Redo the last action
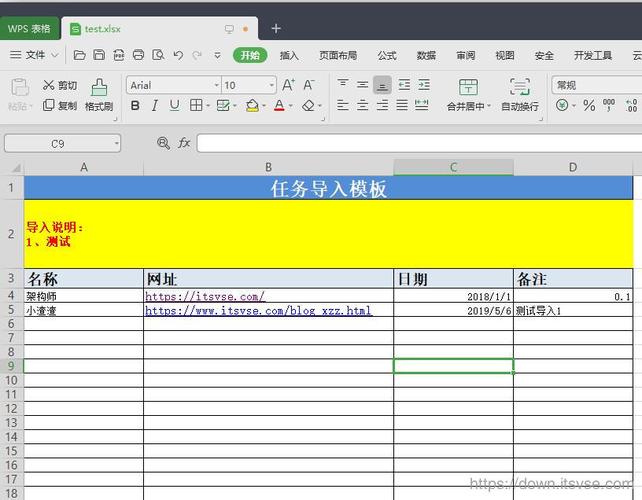 197,55
